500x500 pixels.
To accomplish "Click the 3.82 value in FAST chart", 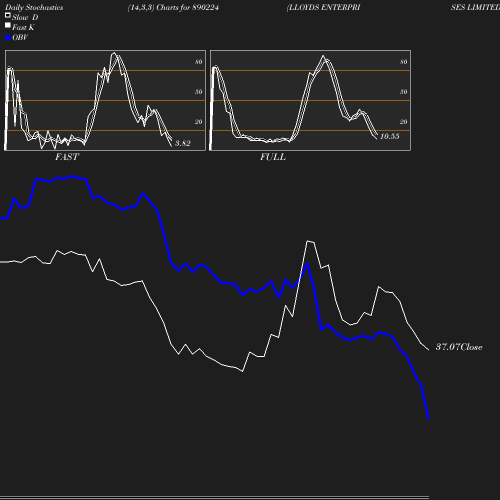I will [x=183, y=143].
